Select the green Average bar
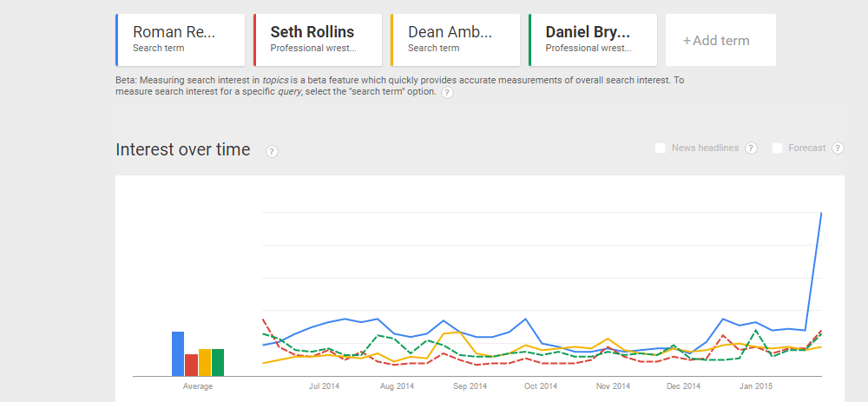868x402 pixels. [x=218, y=362]
